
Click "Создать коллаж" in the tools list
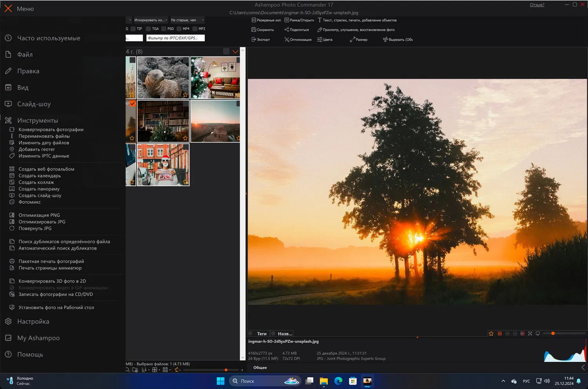coord(36,183)
